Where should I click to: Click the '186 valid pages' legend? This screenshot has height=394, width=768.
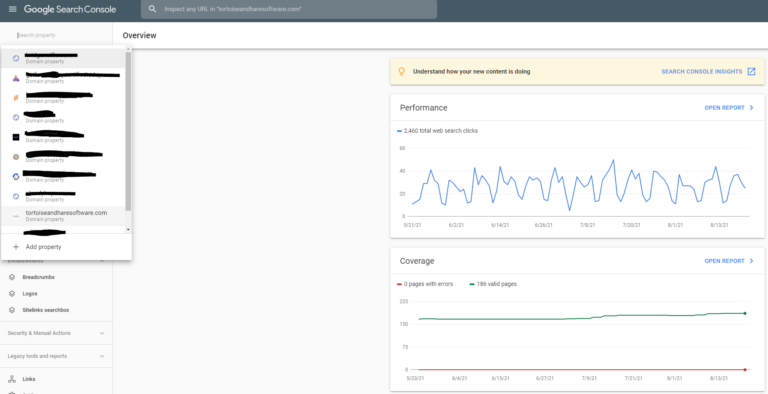pos(493,284)
